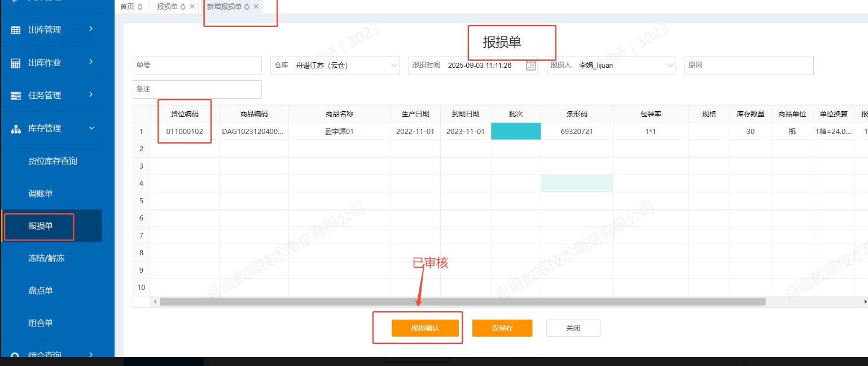The width and height of the screenshot is (868, 366).
Task: Close the 新增报损单 tab
Action: coord(256,7)
